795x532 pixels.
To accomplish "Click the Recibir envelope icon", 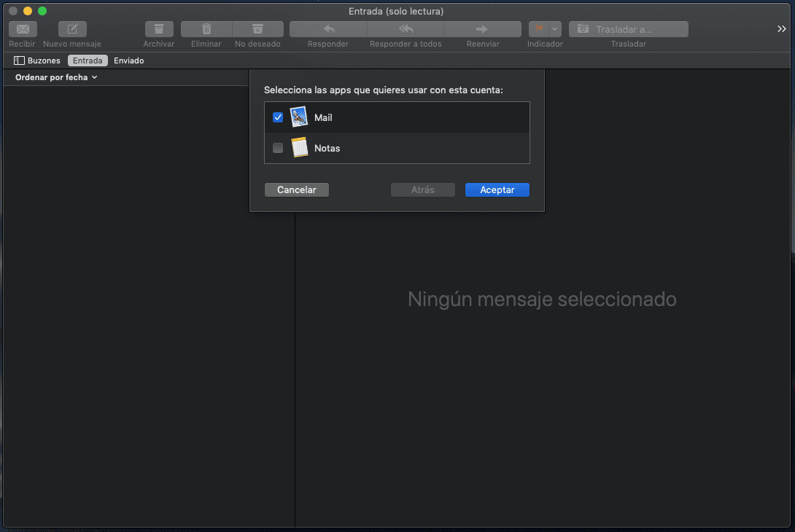I will tap(23, 29).
